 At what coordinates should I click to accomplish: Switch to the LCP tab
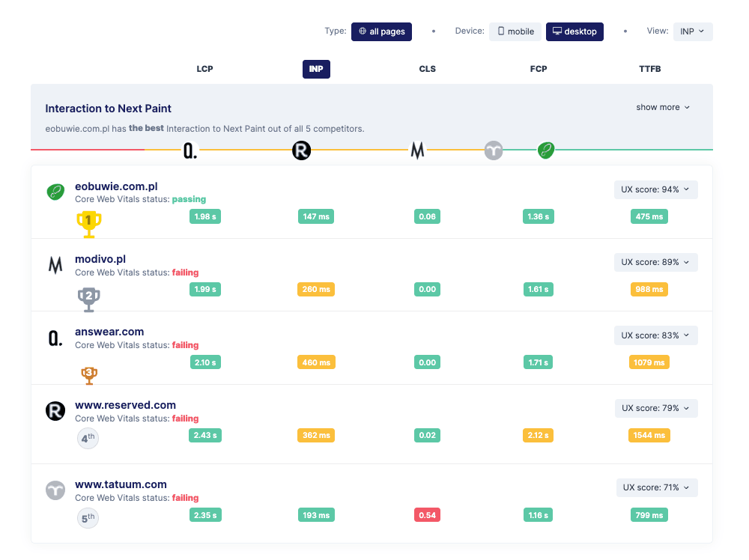click(204, 69)
